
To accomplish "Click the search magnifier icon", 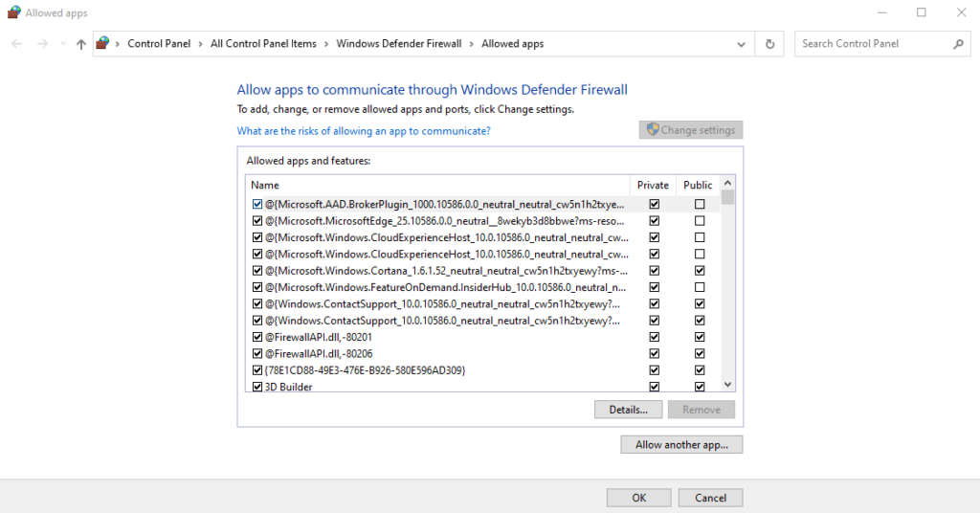I will (958, 44).
